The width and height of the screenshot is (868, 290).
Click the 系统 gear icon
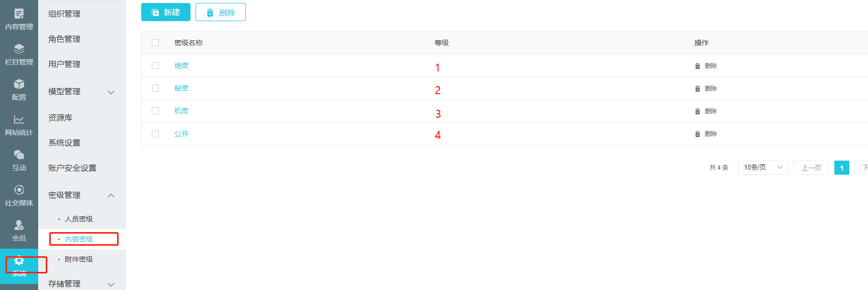[19, 261]
